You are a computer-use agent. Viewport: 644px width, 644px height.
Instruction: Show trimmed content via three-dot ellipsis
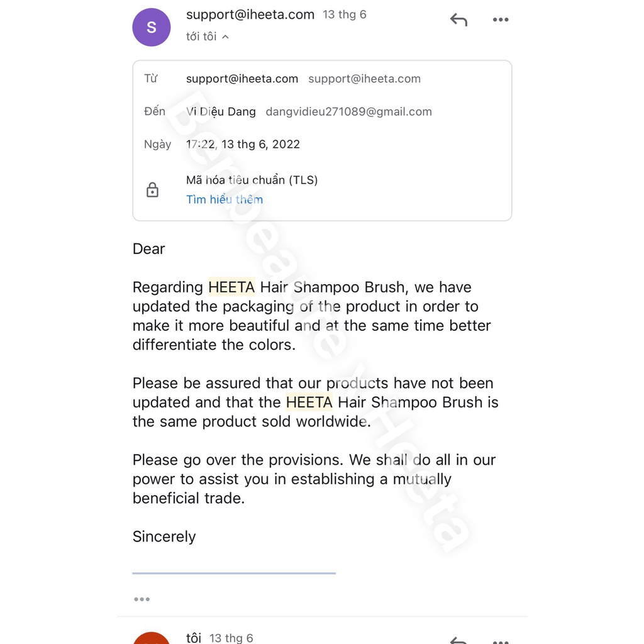[142, 599]
